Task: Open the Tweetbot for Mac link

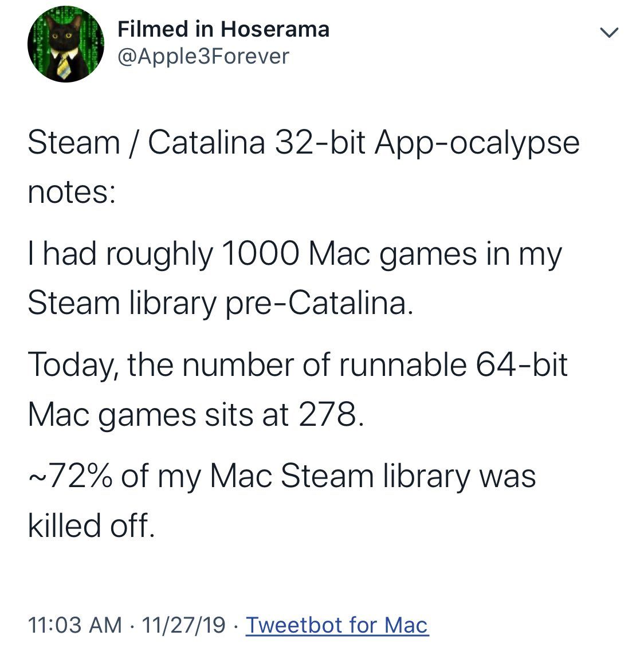Action: (x=337, y=624)
